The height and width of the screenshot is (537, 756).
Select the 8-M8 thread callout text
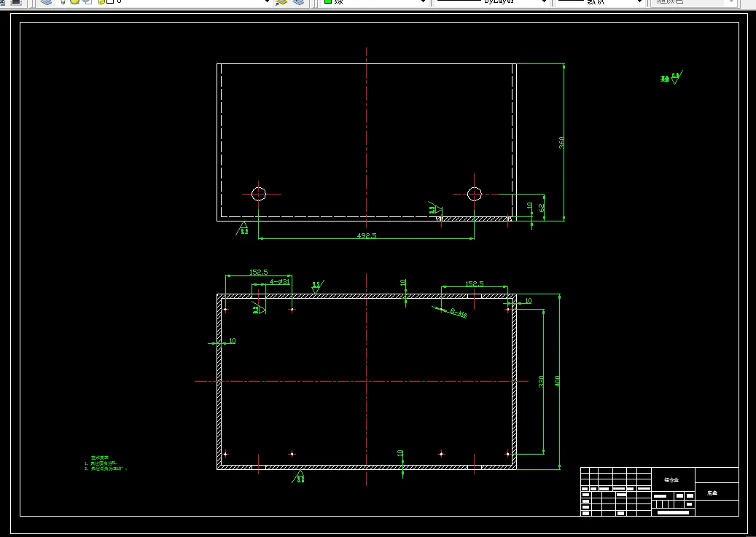click(459, 313)
